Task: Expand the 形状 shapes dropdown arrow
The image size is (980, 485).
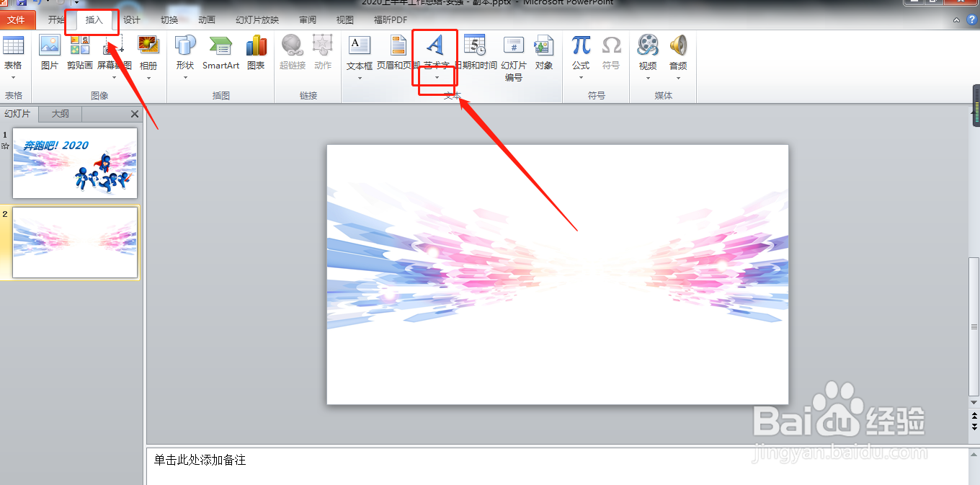Action: pyautogui.click(x=185, y=78)
